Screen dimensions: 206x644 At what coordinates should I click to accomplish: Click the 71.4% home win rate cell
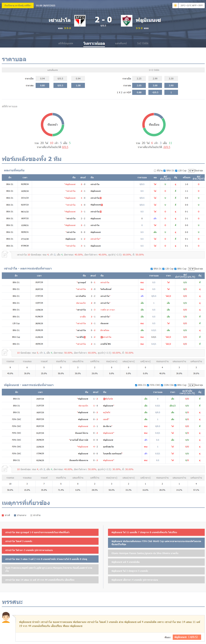[x=61, y=490]
